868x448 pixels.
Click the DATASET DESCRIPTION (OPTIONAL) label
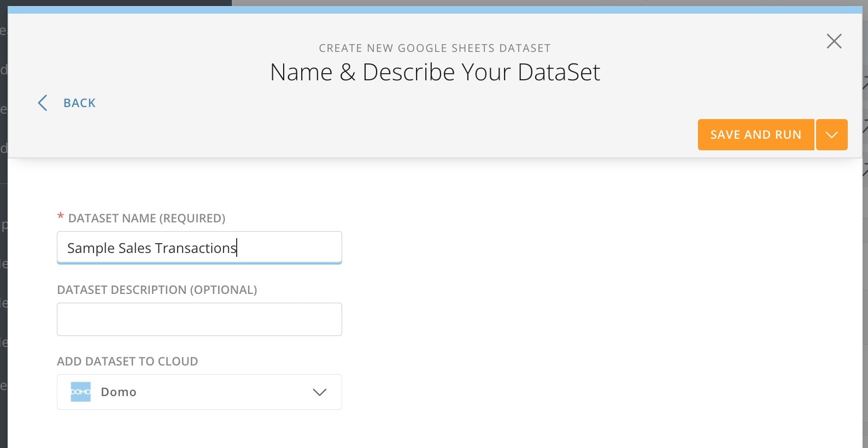[x=157, y=290]
